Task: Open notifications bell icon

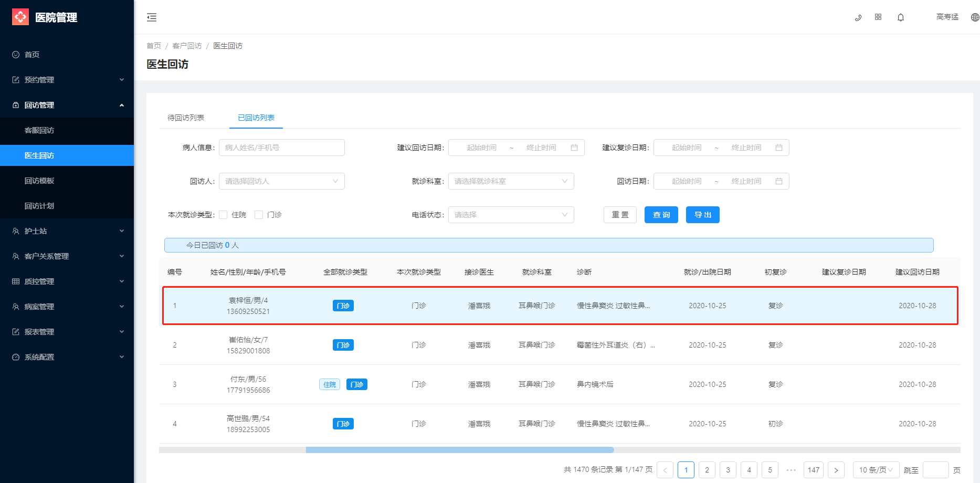Action: (x=901, y=17)
